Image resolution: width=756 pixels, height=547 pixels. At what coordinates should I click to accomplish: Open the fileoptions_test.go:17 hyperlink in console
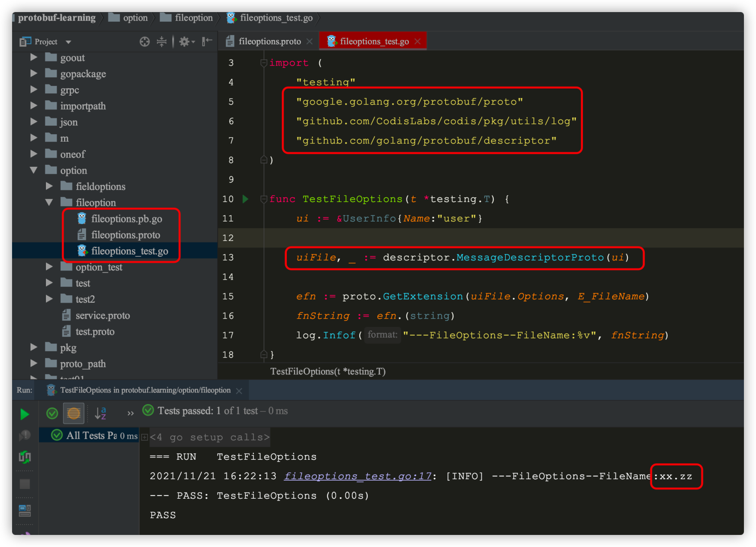[357, 476]
